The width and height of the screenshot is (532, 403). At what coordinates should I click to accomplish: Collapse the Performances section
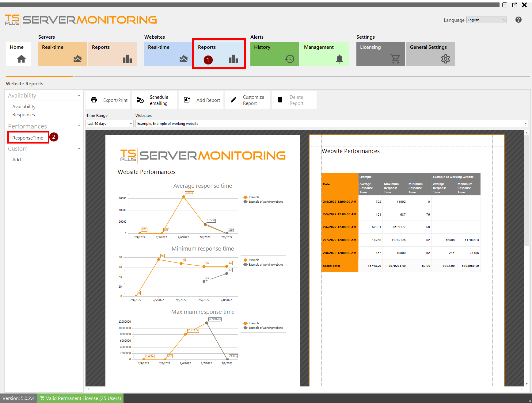(79, 126)
